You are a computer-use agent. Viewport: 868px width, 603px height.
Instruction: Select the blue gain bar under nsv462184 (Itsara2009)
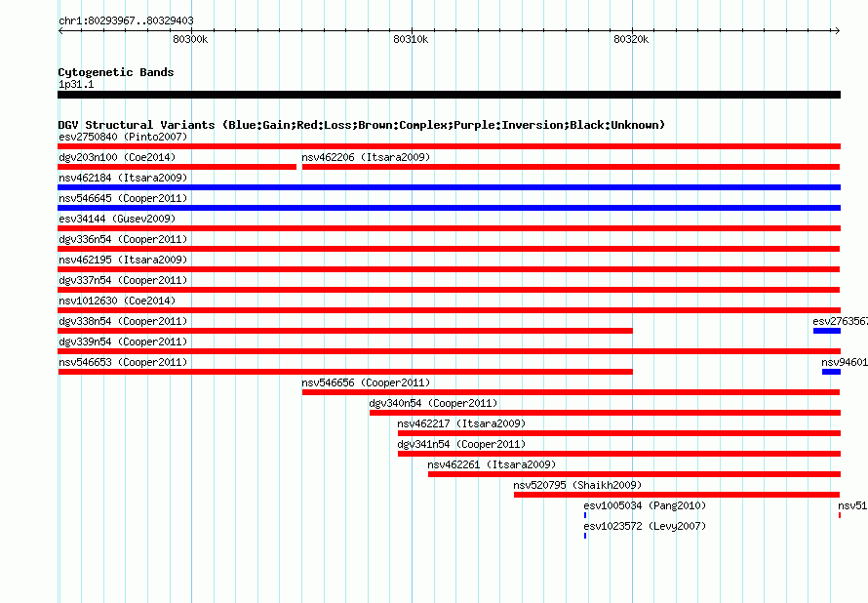(449, 187)
